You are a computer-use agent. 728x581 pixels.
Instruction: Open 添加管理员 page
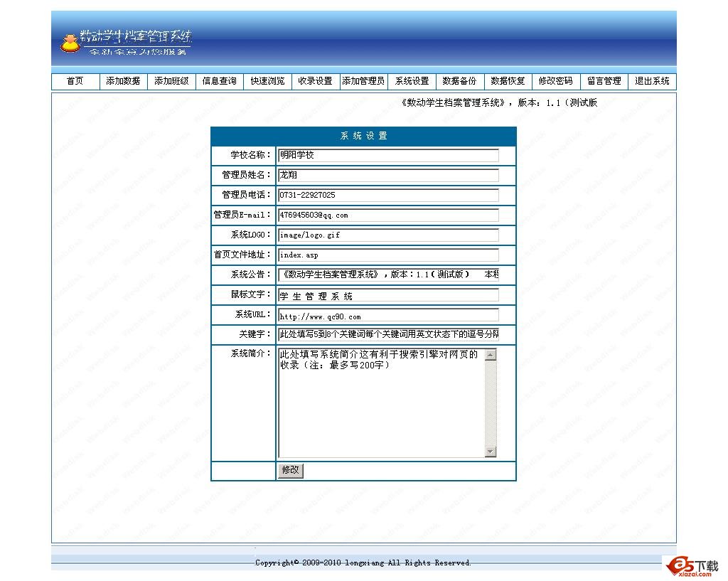363,81
